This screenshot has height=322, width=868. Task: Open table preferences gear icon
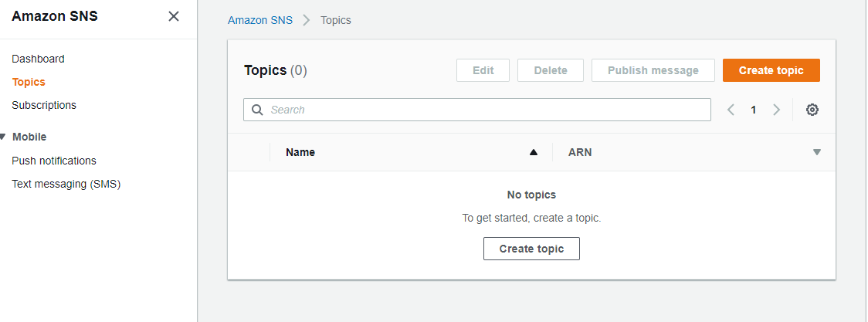tap(812, 110)
